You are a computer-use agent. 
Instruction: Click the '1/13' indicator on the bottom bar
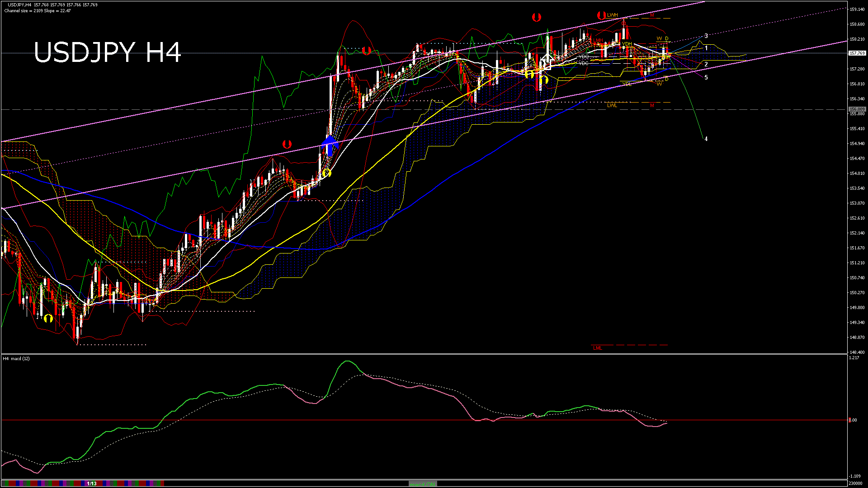(92, 483)
